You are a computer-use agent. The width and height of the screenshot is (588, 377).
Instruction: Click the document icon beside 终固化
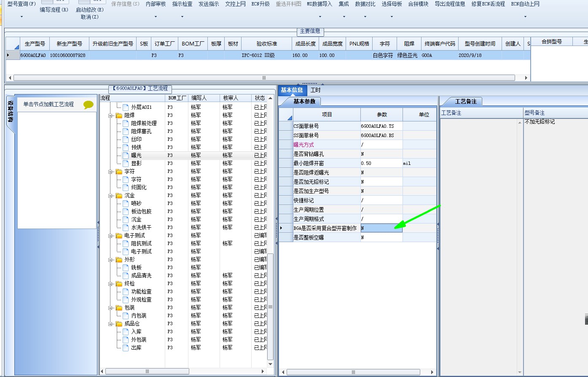click(x=126, y=187)
